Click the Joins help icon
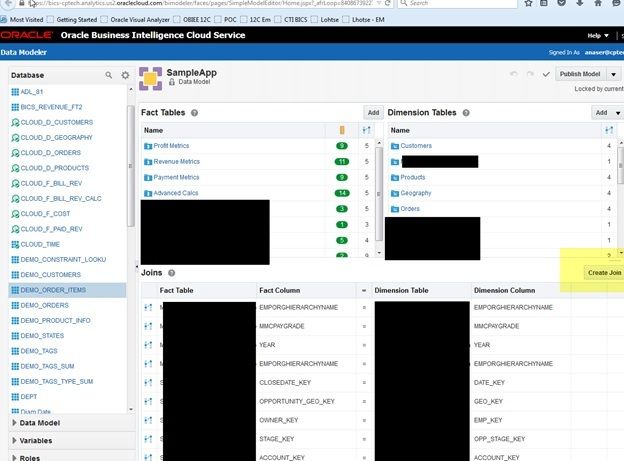The width and height of the screenshot is (624, 461). 172,273
